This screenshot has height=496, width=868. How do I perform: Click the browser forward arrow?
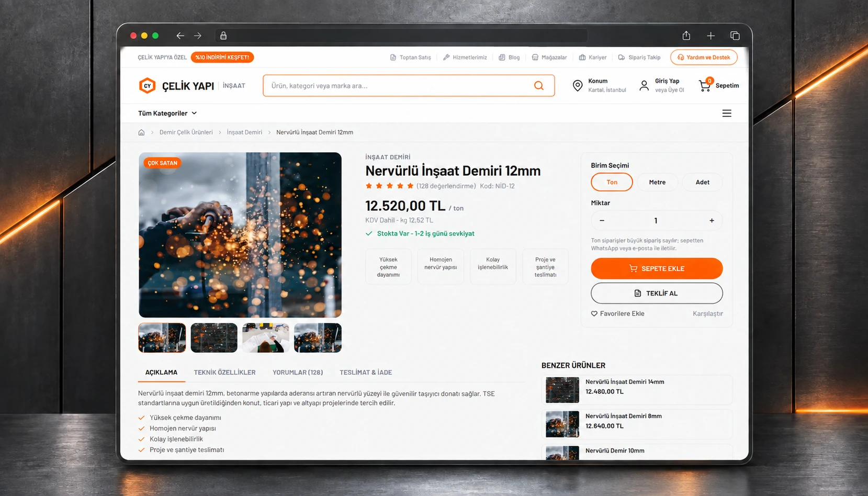pyautogui.click(x=198, y=36)
